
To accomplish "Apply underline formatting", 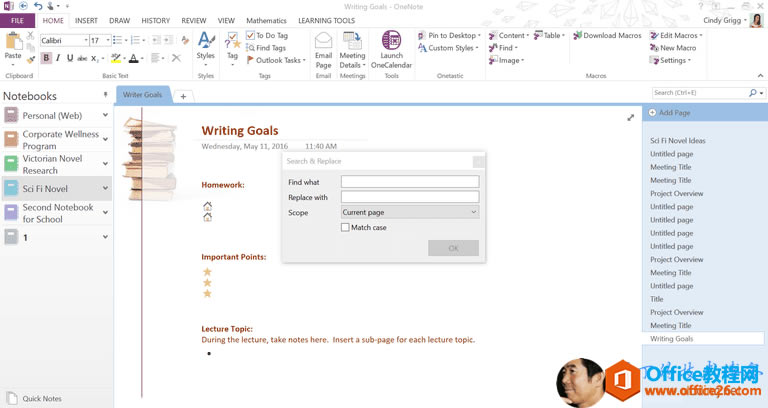I will [x=70, y=58].
